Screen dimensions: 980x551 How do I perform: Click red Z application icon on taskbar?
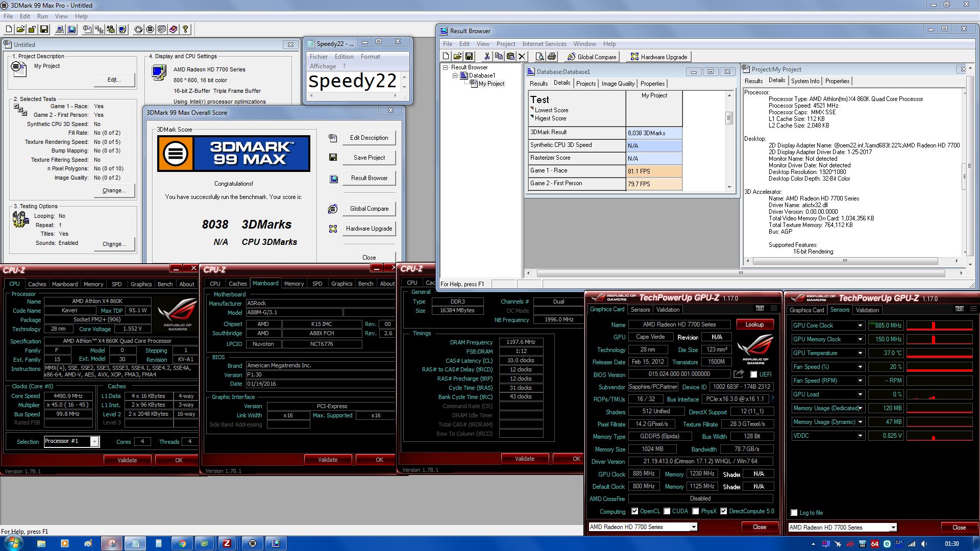[x=228, y=543]
